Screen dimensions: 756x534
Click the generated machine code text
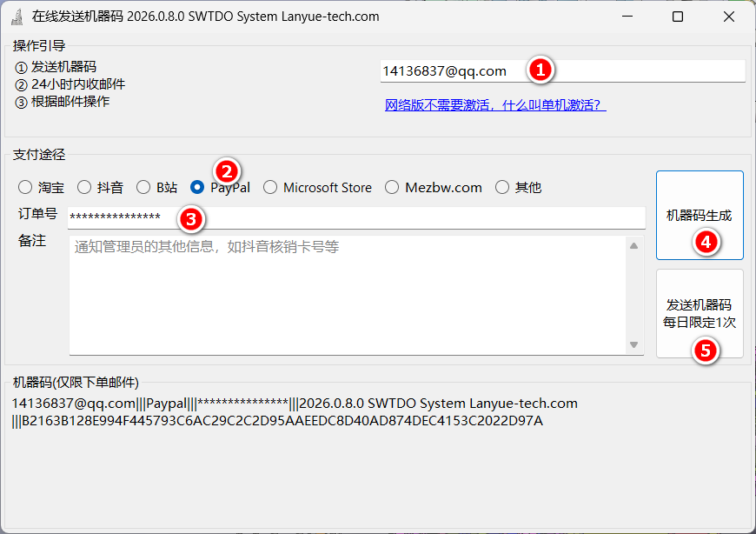coord(295,412)
